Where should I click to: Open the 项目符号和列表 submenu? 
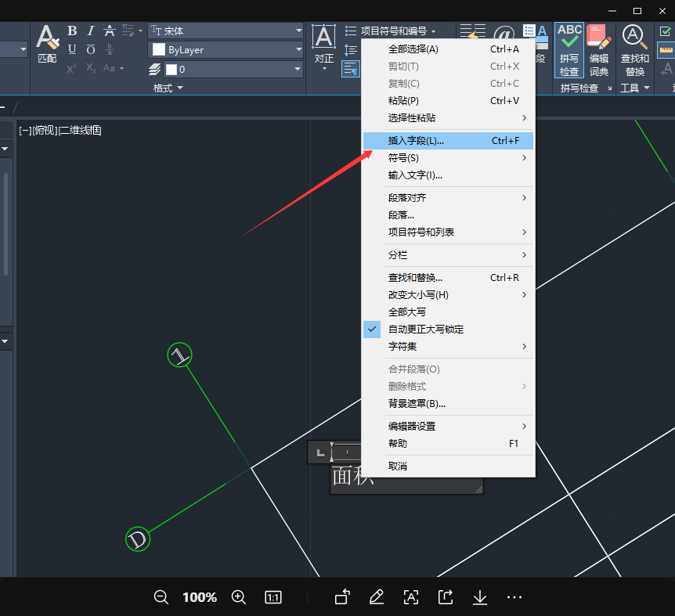coord(448,232)
